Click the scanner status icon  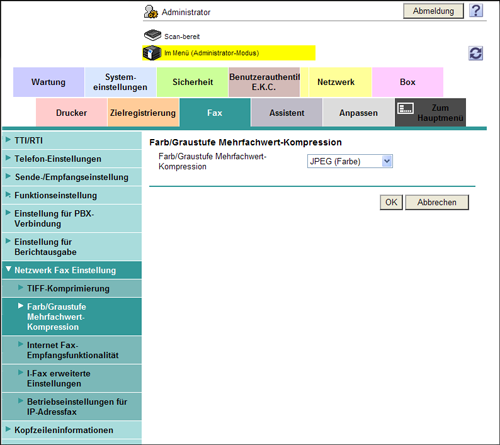pyautogui.click(x=153, y=35)
